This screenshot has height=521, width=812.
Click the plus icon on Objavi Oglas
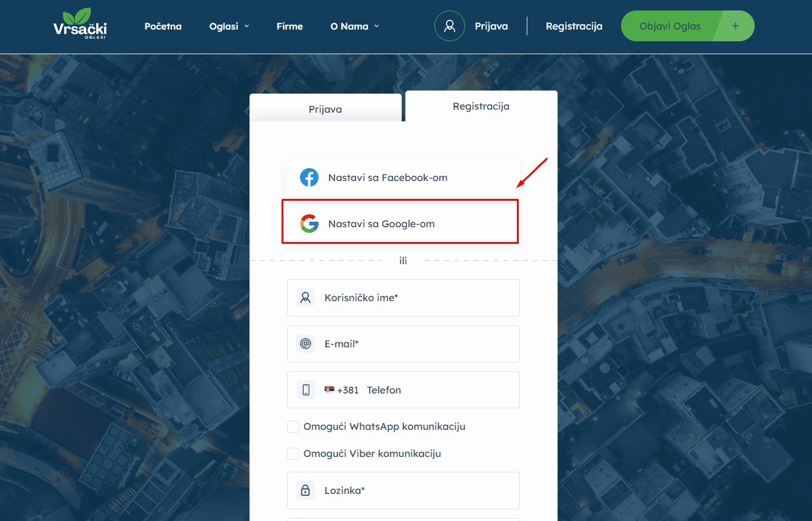pyautogui.click(x=735, y=26)
